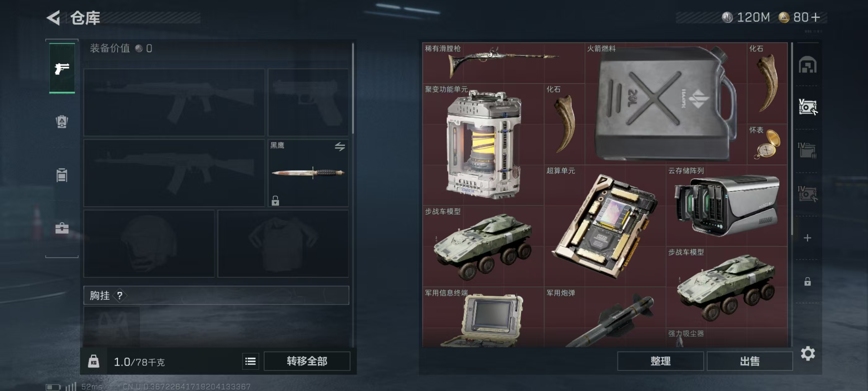Viewport: 868px width, 391px height.
Task: Go back using the arrow beside 仓库
Action: click(x=53, y=18)
